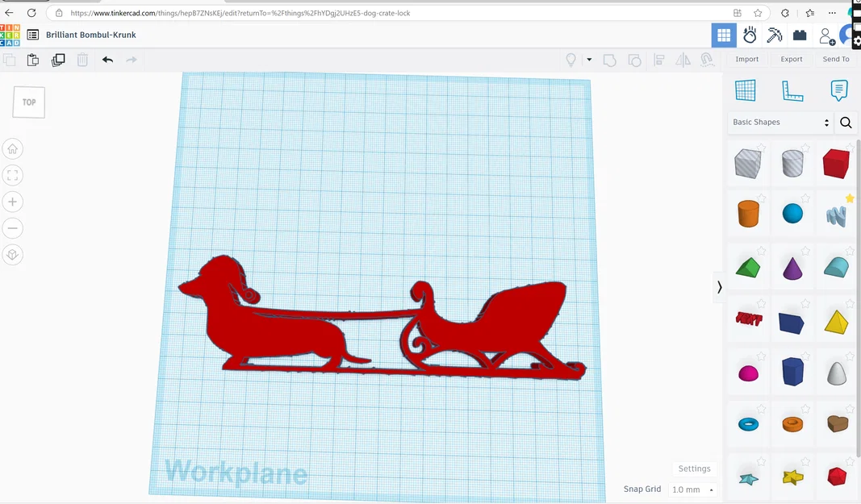Open the Notes tool icon
861x504 pixels.
838,90
